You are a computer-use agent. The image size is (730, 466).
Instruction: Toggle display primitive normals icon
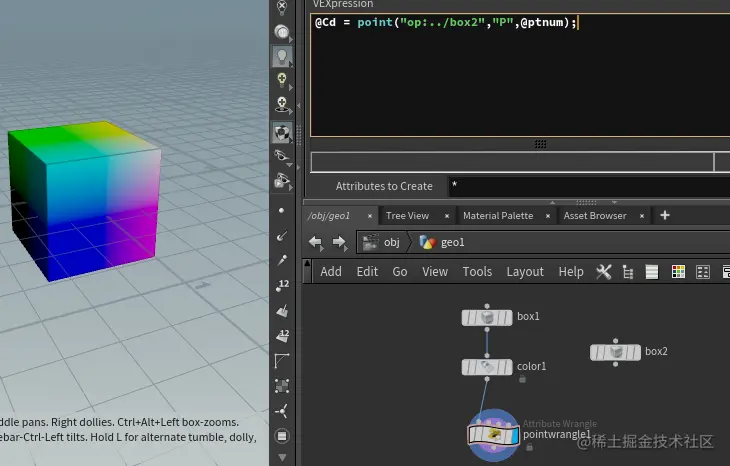pyautogui.click(x=282, y=311)
